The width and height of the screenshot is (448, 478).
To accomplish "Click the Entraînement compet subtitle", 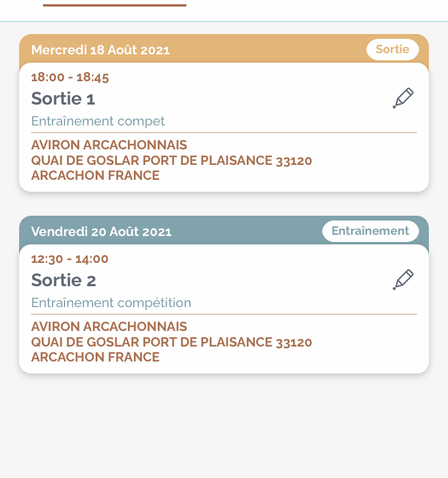I will pyautogui.click(x=98, y=121).
